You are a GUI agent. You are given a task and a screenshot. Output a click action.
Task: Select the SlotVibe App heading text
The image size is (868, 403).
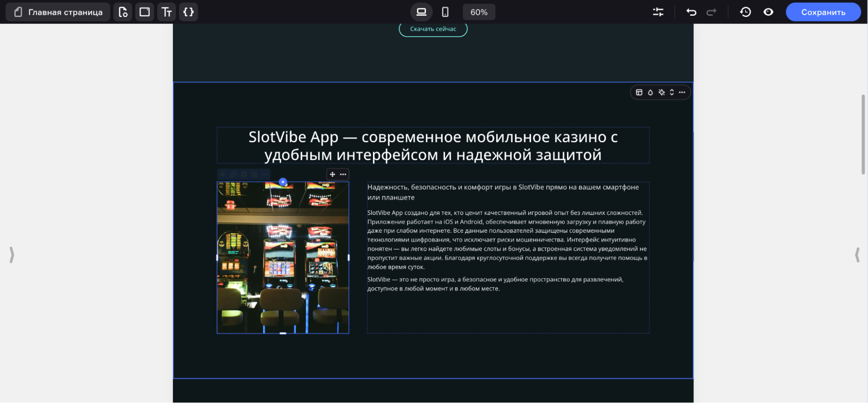pyautogui.click(x=433, y=145)
